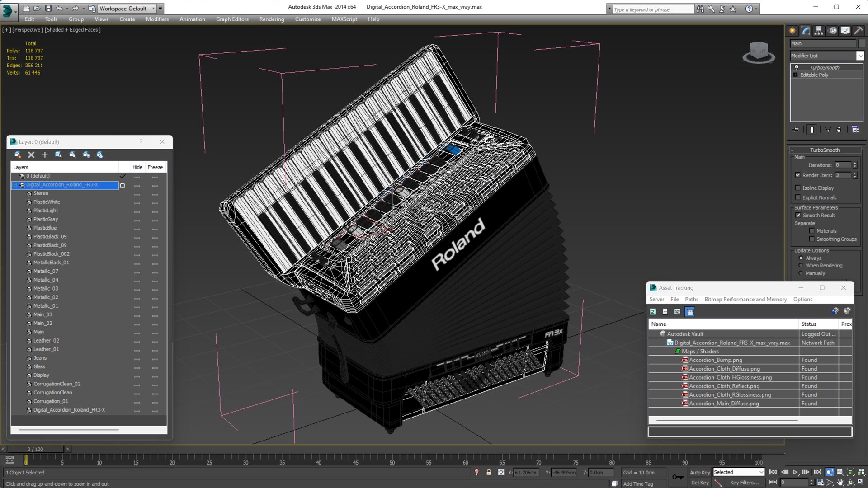Click the Pan View hand icon
The height and width of the screenshot is (488, 868).
(x=840, y=483)
